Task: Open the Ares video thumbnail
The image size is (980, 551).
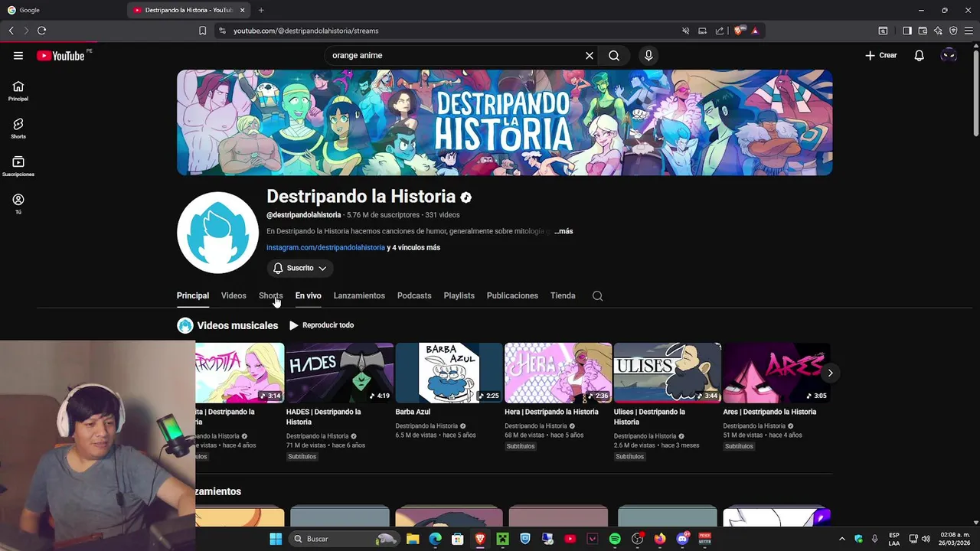Action: (x=776, y=373)
